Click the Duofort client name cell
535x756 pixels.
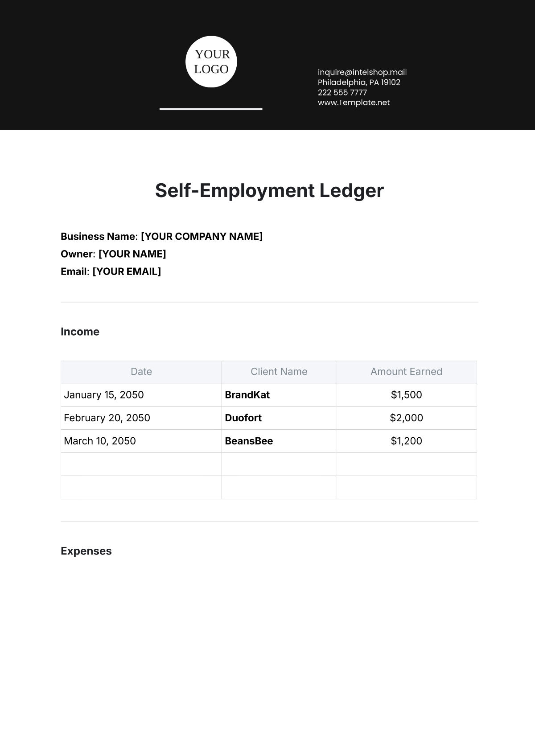pyautogui.click(x=243, y=418)
